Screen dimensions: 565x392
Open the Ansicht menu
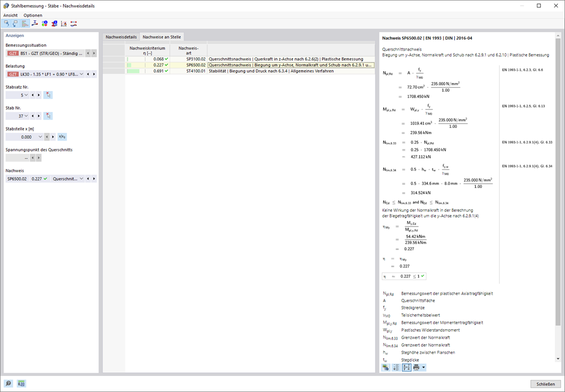click(x=10, y=15)
